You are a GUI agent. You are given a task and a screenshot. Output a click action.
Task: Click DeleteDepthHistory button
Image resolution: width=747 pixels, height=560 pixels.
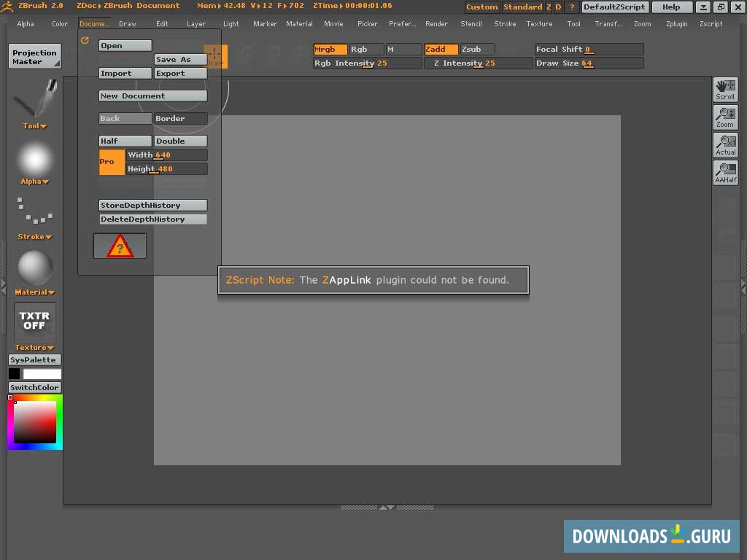coord(153,219)
